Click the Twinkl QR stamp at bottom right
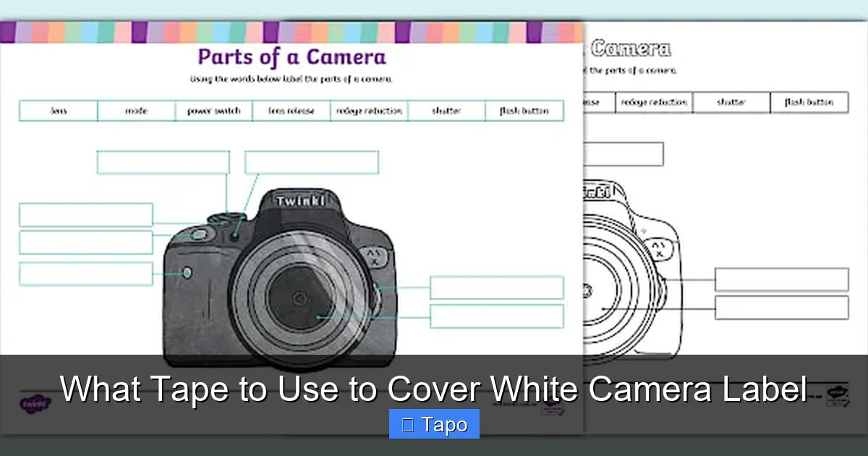Viewport: 868px width, 456px height. pos(835,394)
